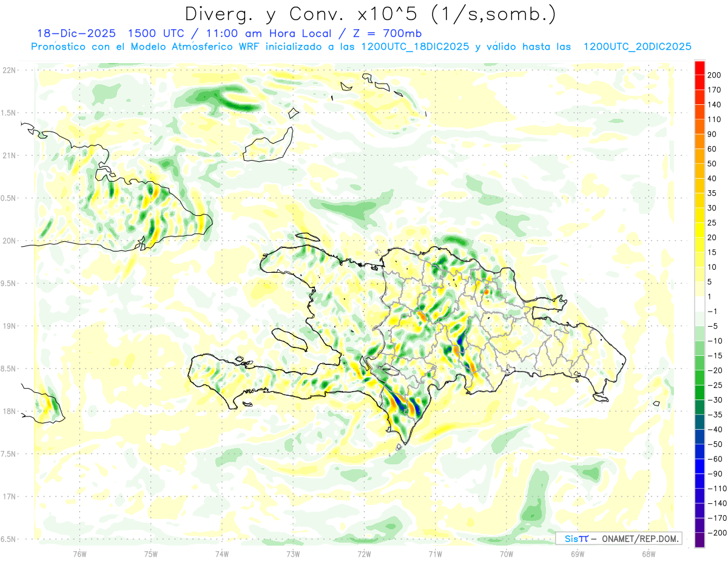Viewport: 728px width, 562px height.
Task: Click the '70W' longitude label
Action: tap(506, 554)
